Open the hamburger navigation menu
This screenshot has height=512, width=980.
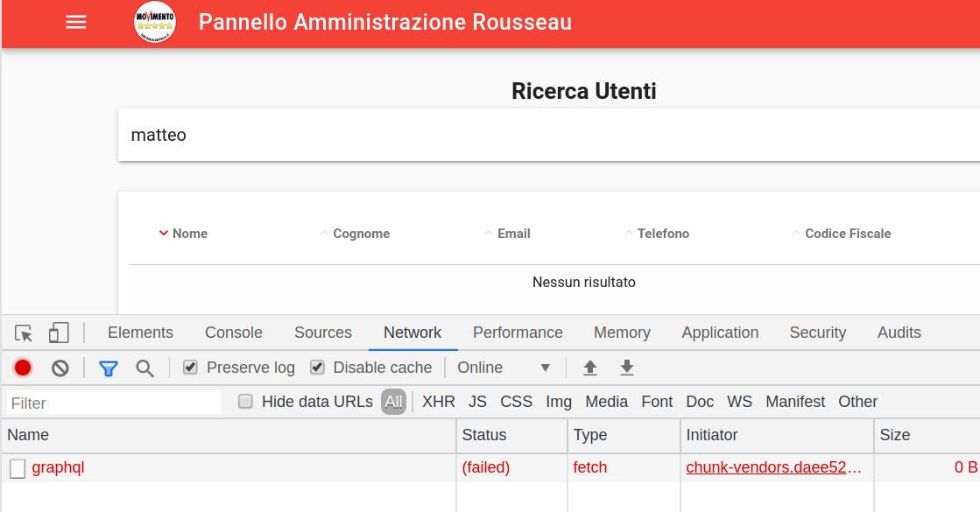76,23
